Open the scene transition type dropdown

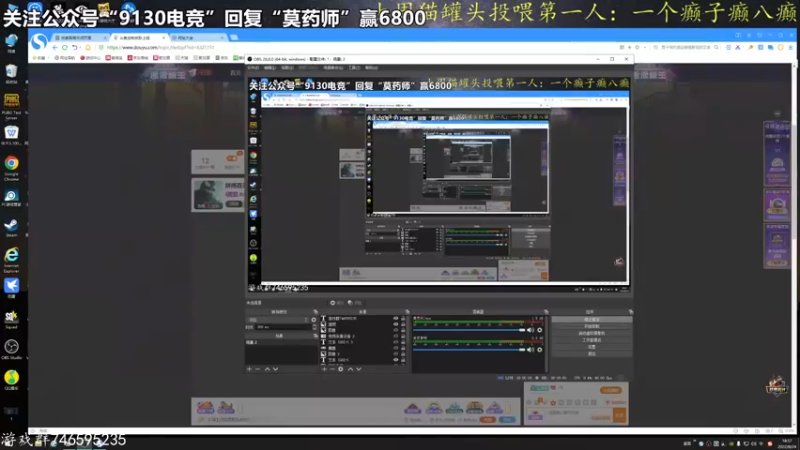tap(278, 320)
